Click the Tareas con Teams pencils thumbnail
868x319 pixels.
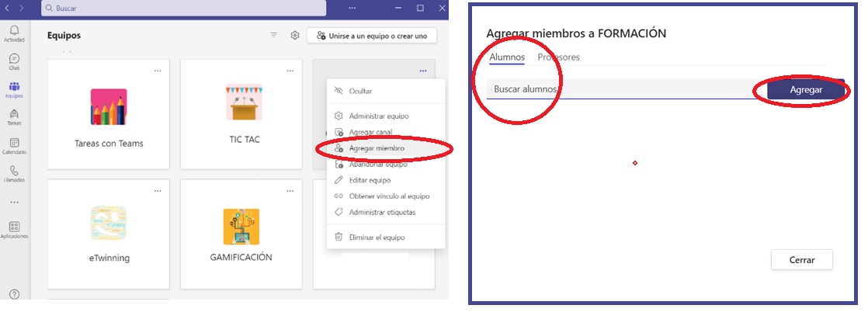109,107
